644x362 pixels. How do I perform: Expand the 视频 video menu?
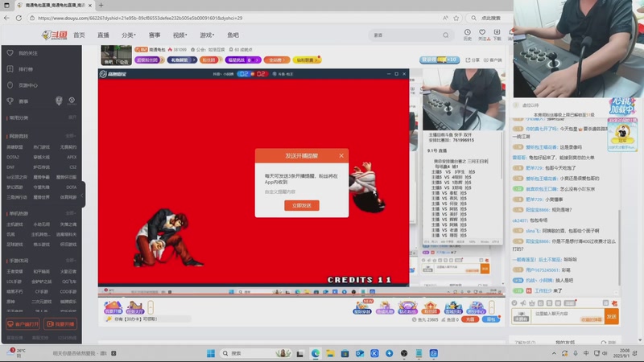[180, 35]
